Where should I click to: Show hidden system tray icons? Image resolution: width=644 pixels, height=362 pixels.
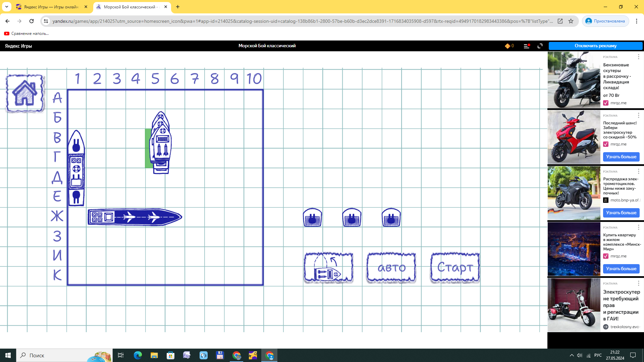(x=572, y=355)
